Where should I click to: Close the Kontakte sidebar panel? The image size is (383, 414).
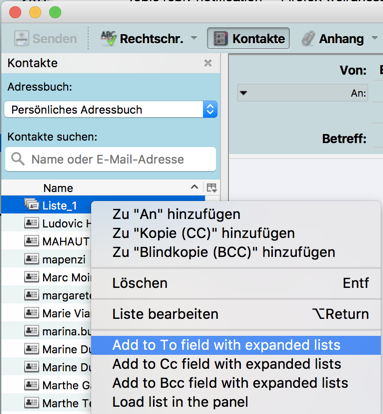[208, 63]
